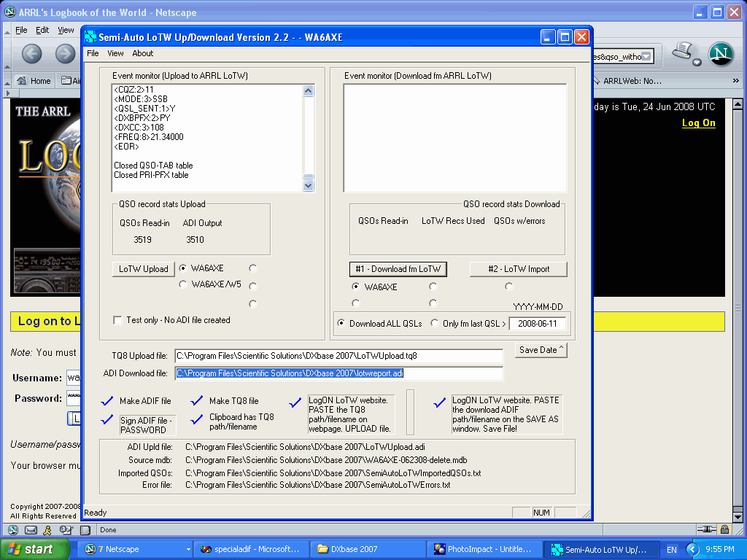Screen dimensions: 747x560
Task: Click the Netscape title bar N icon
Action: pyautogui.click(x=9, y=12)
